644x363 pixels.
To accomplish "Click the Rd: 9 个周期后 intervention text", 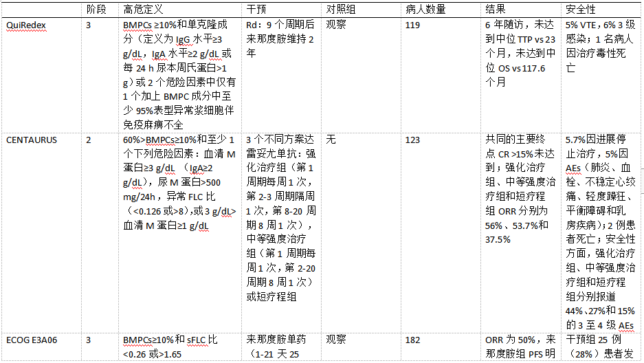I will tap(280, 25).
